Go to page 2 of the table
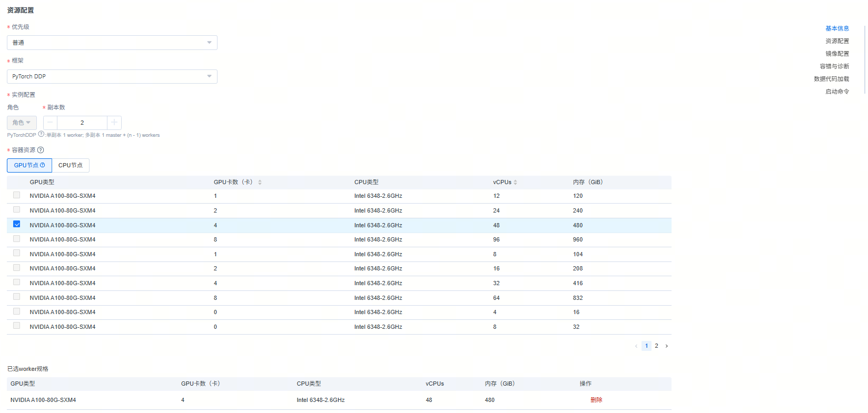 pyautogui.click(x=656, y=346)
